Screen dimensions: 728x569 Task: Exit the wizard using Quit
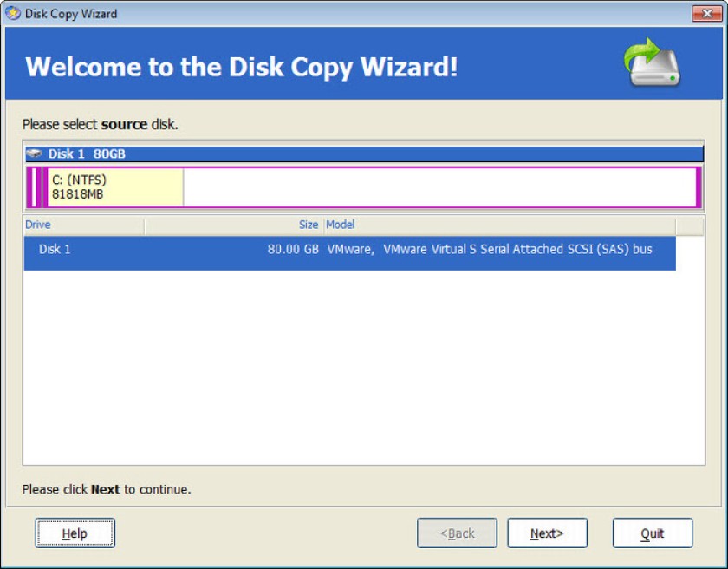653,533
